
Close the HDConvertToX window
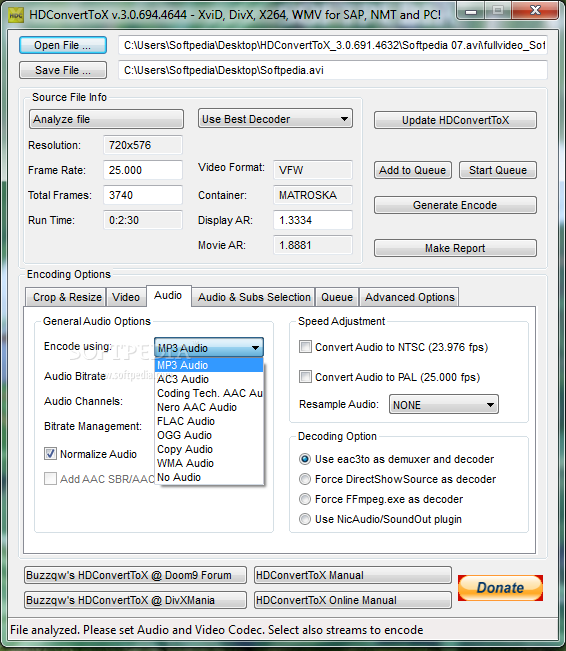[x=535, y=11]
